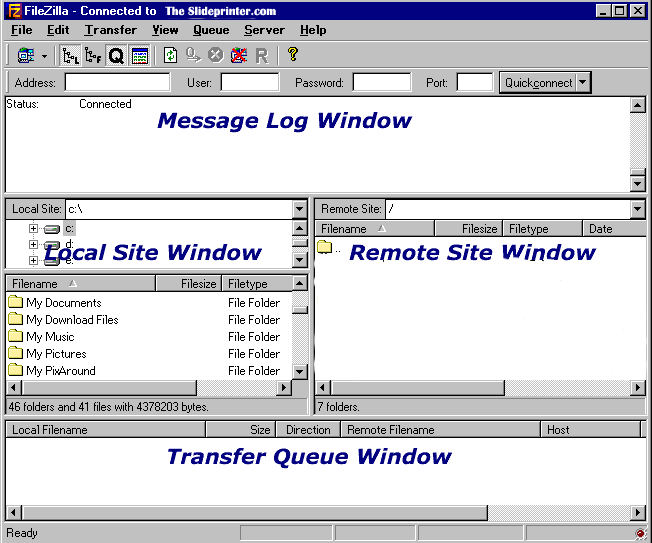Open the Help menu
This screenshot has width=652, height=543.
click(313, 30)
